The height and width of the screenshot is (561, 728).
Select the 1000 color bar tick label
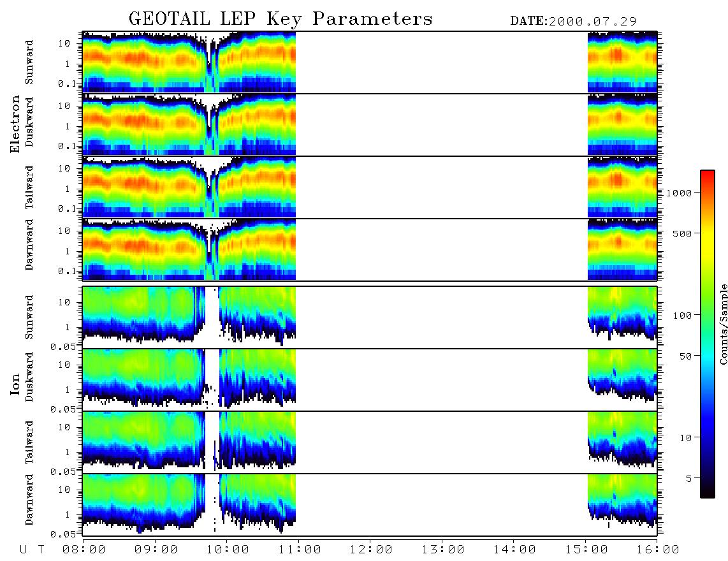coord(679,193)
